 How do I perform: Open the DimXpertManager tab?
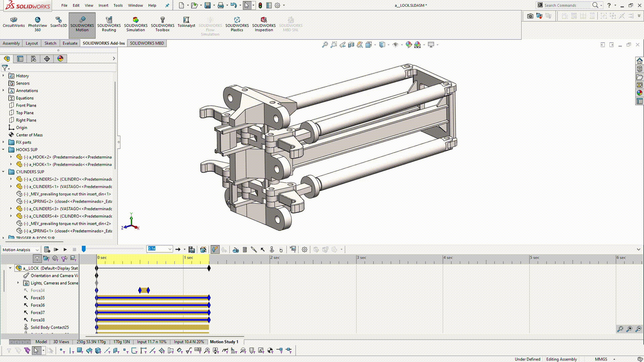[47, 59]
